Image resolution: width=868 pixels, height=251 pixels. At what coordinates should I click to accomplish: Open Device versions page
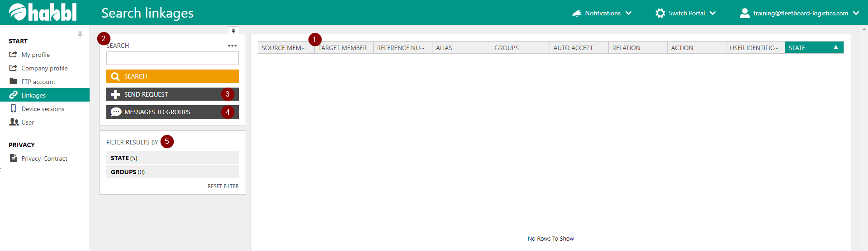pyautogui.click(x=43, y=109)
